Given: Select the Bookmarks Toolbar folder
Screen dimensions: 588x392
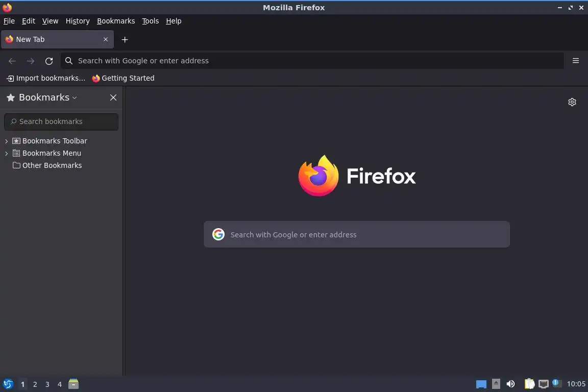Looking at the screenshot, I should [55, 141].
